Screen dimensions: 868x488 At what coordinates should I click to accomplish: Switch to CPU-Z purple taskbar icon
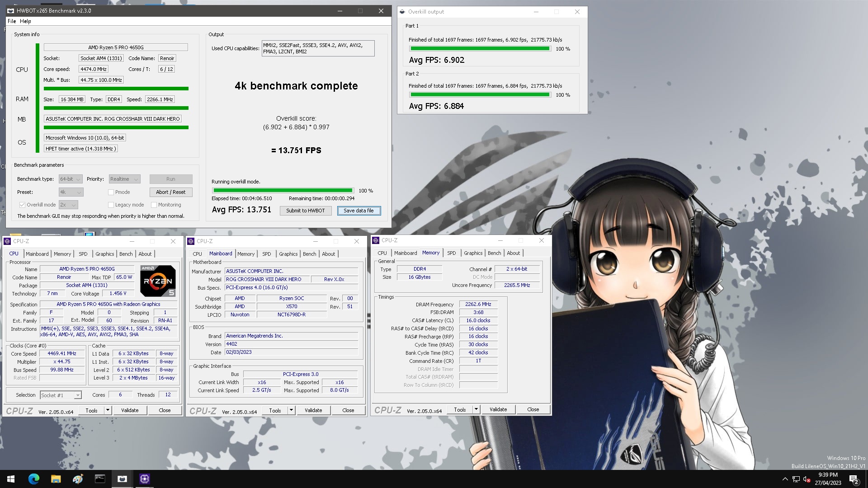(x=145, y=479)
